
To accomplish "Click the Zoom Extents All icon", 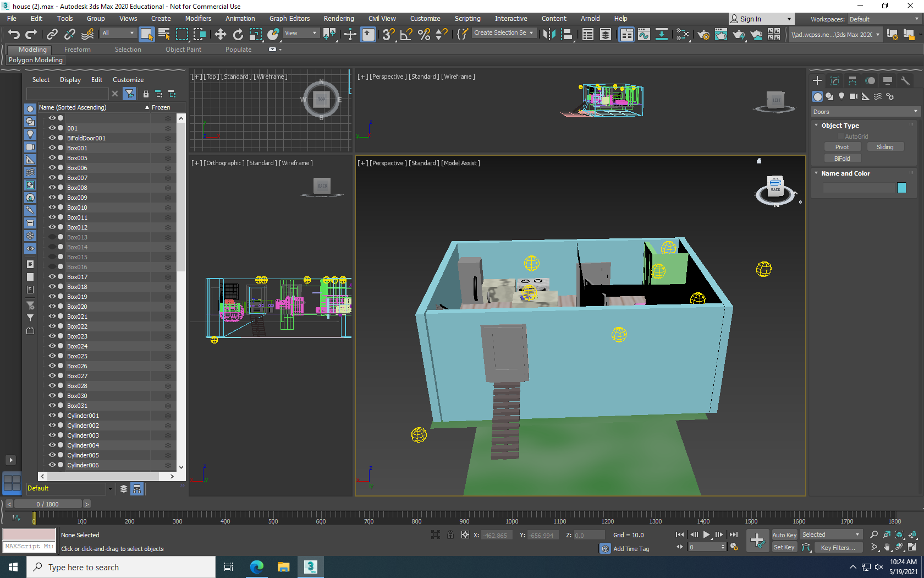I will coord(914,535).
